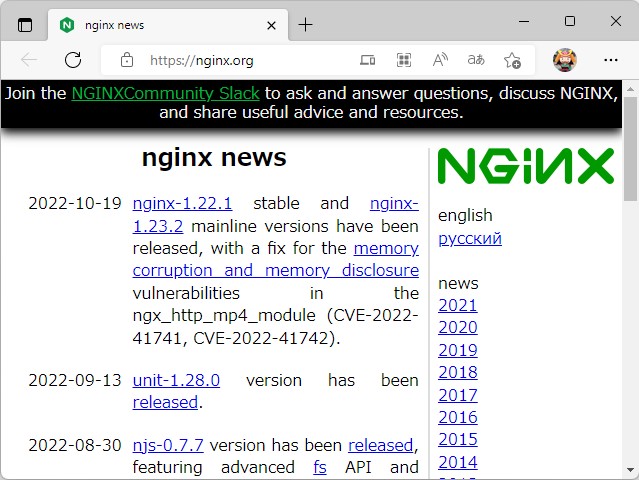The width and height of the screenshot is (639, 480).
Task: Start Read aloud from address bar
Action: tap(440, 60)
